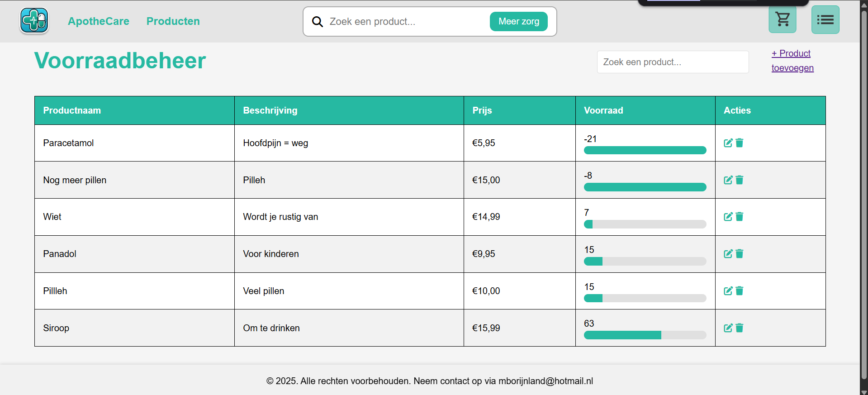Click the Siroop stock progress bar

pos(645,335)
